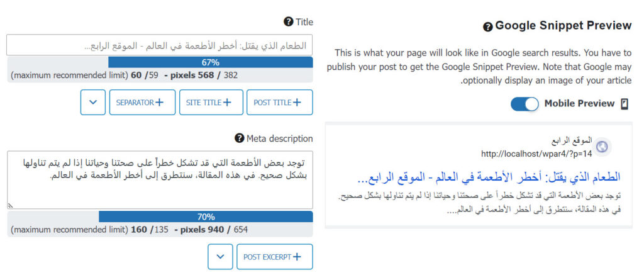Insert the POST EXCERPT tag

pos(274,257)
